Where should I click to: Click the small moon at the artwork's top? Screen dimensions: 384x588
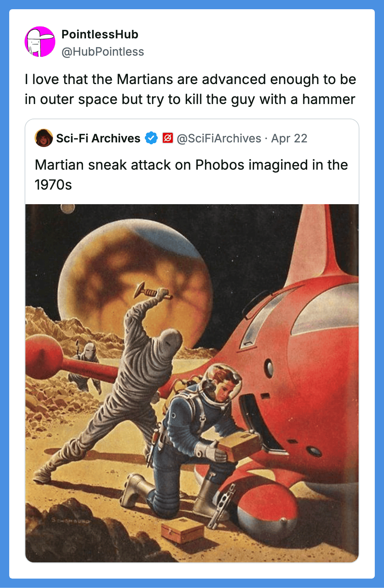click(x=68, y=208)
